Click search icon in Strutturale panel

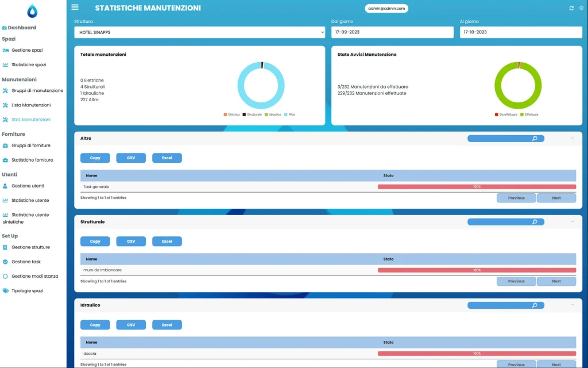pos(535,222)
